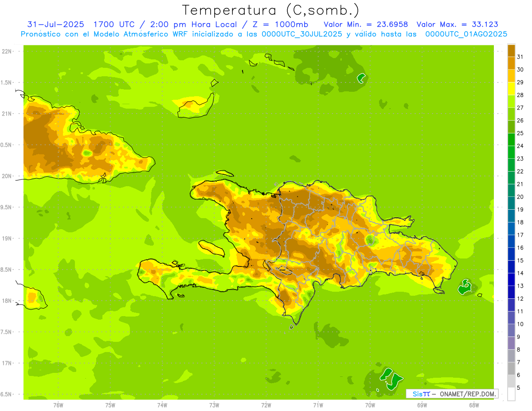This screenshot has height=411, width=532.
Task: Click the '9.5N' latitude axis label
Action: click(x=7, y=207)
